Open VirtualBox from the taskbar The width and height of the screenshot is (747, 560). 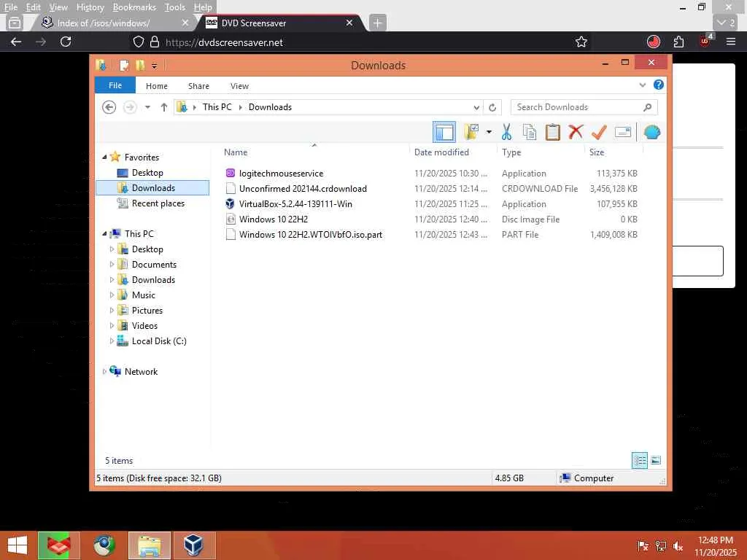coord(194,545)
